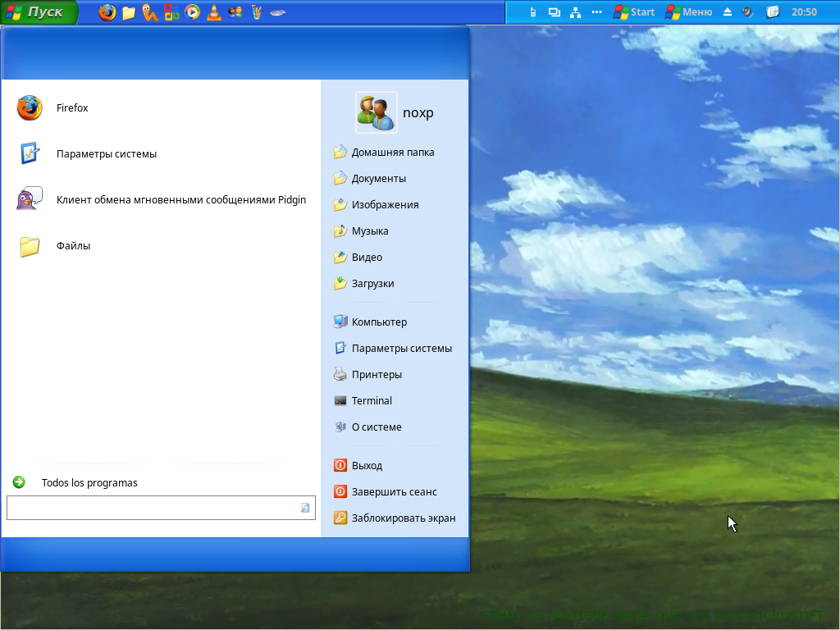Click the Файлы folder icon

[30, 246]
